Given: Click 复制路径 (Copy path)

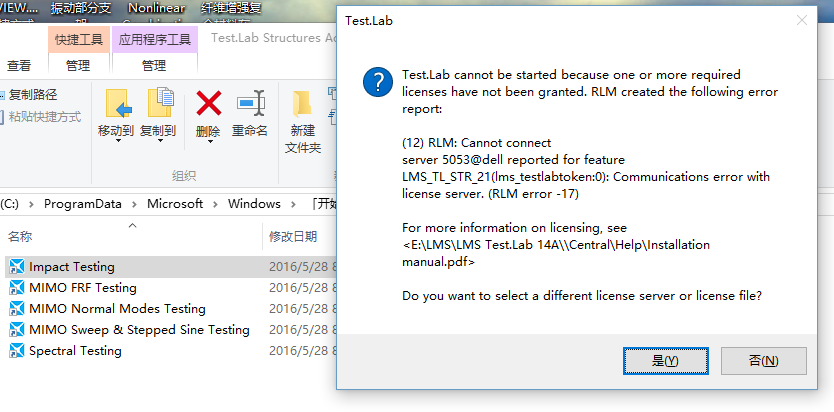Looking at the screenshot, I should [x=32, y=95].
